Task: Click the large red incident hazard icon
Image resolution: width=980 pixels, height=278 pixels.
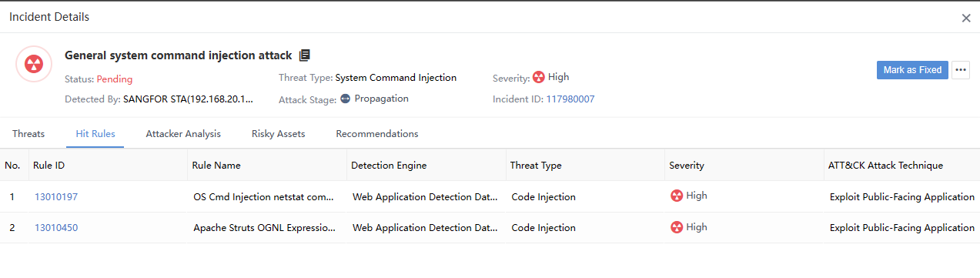Action: pyautogui.click(x=34, y=64)
